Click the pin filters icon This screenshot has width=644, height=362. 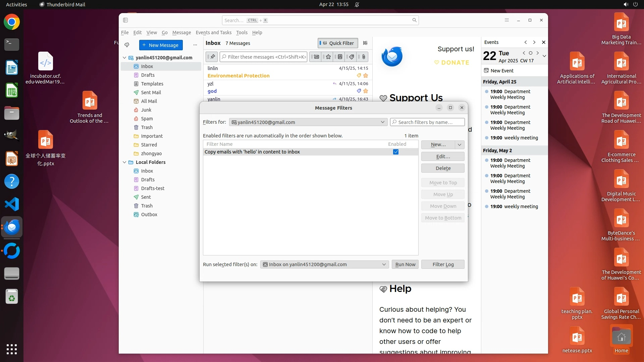tap(212, 57)
